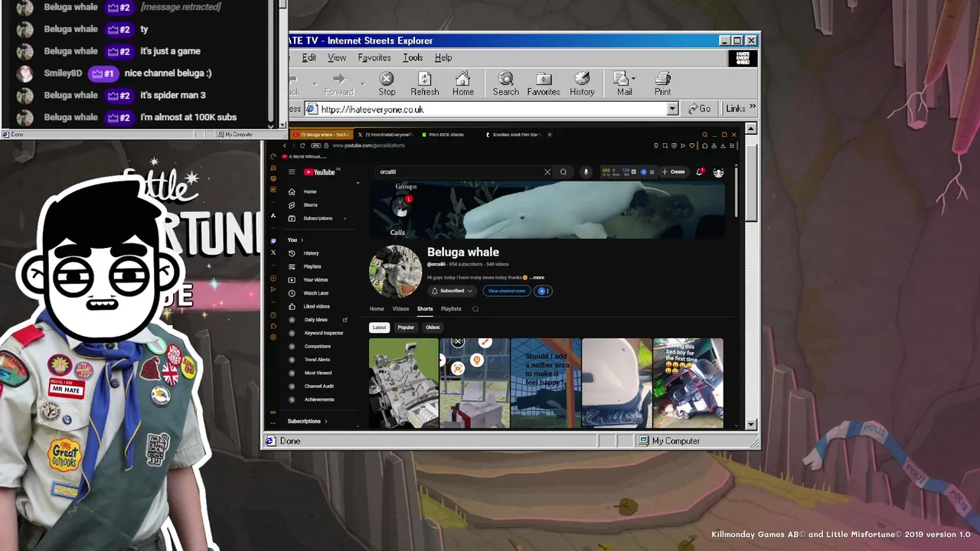980x551 pixels.
Task: Click the chat panel scrollbar down arrow
Action: tap(282, 123)
